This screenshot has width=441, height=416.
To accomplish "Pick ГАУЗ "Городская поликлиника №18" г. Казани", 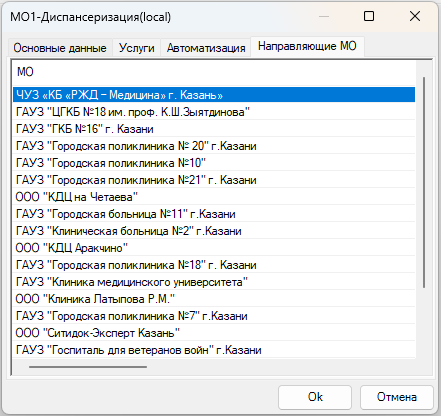I will click(214, 265).
